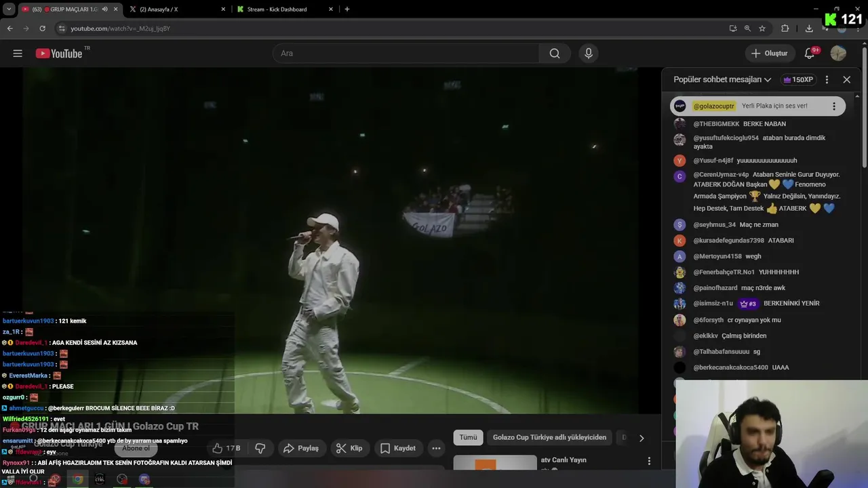
Task: Open a new browser tab with plus
Action: coord(347,9)
